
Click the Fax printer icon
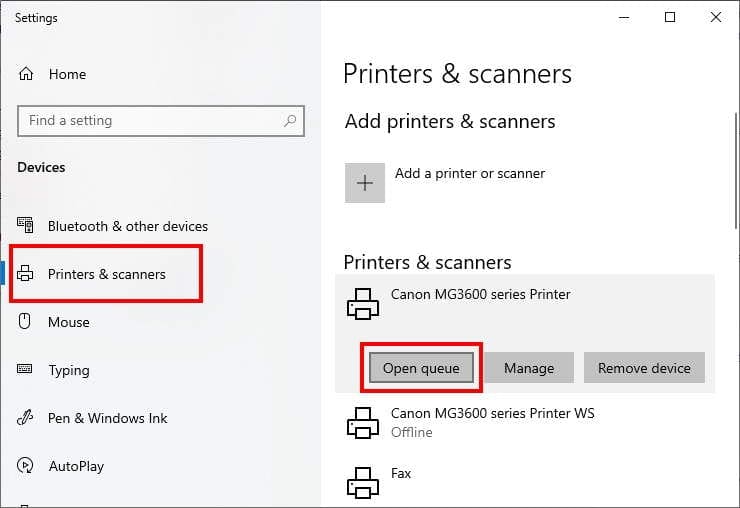click(363, 483)
